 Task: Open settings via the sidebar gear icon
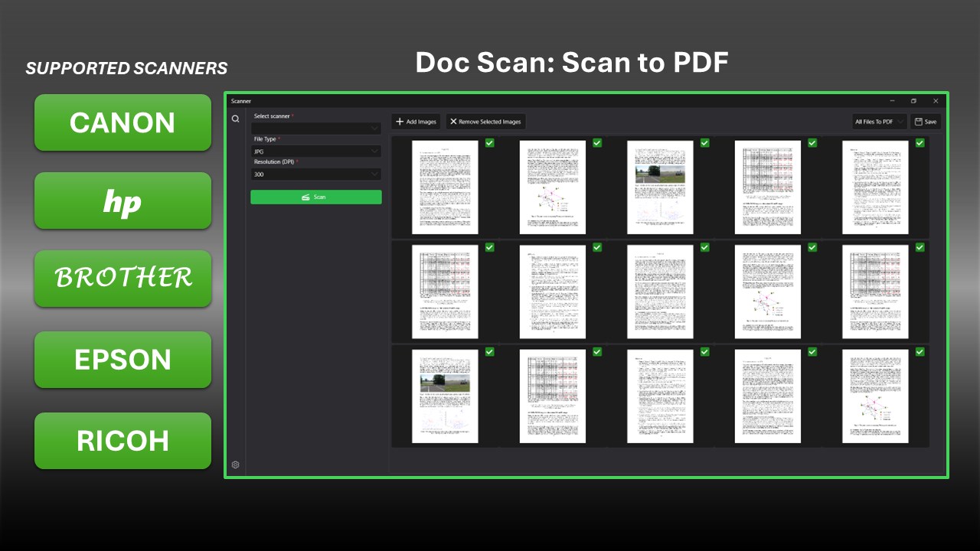pos(236,465)
